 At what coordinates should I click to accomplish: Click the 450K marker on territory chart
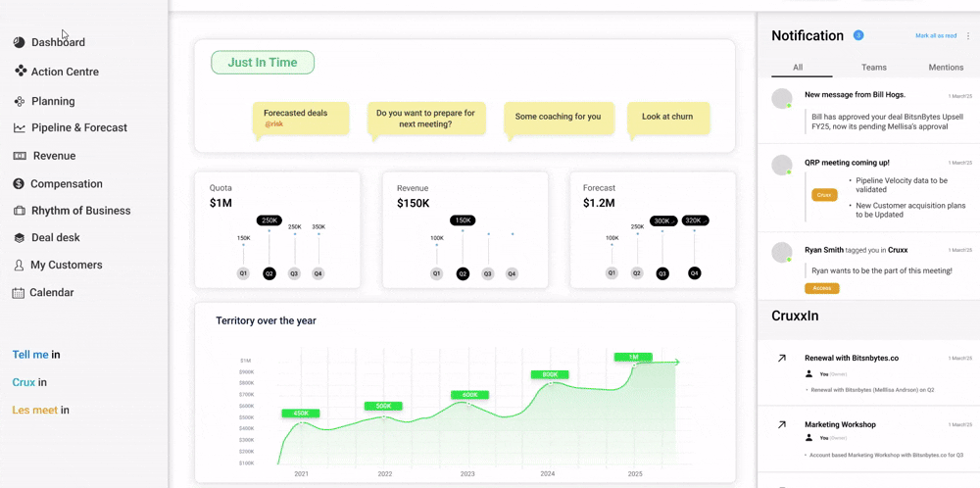(301, 413)
